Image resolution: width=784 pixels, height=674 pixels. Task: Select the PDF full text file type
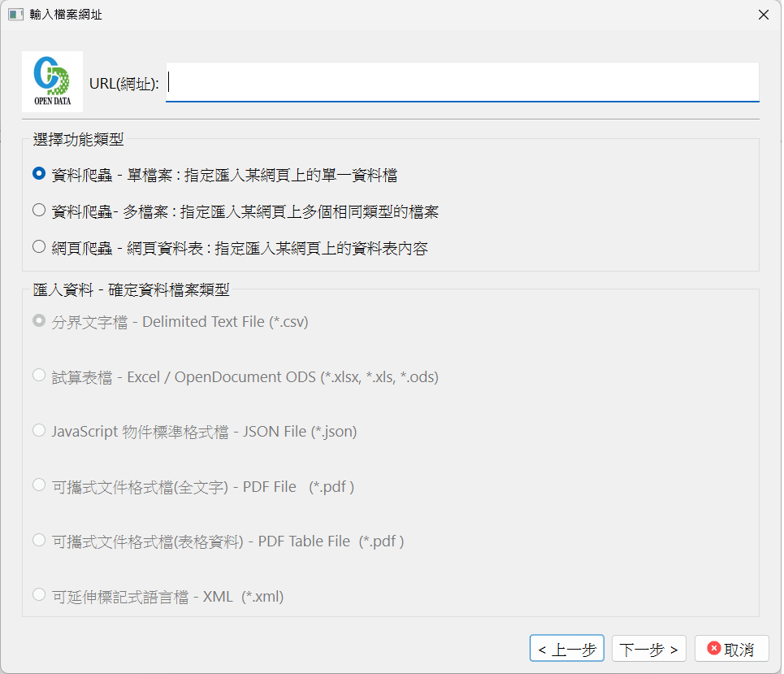(38, 485)
